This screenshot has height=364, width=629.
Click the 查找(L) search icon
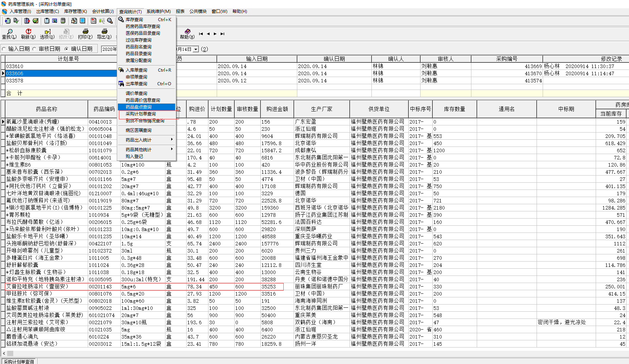tap(9, 34)
